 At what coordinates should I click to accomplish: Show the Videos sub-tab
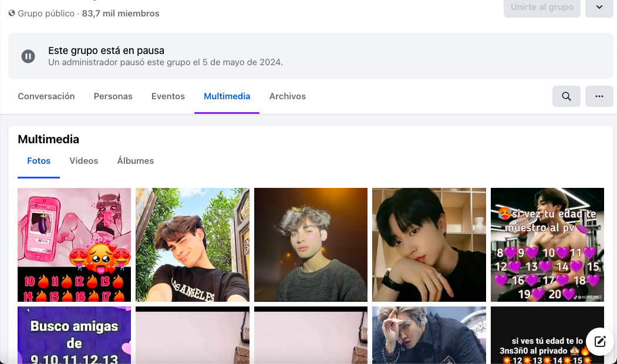(84, 161)
